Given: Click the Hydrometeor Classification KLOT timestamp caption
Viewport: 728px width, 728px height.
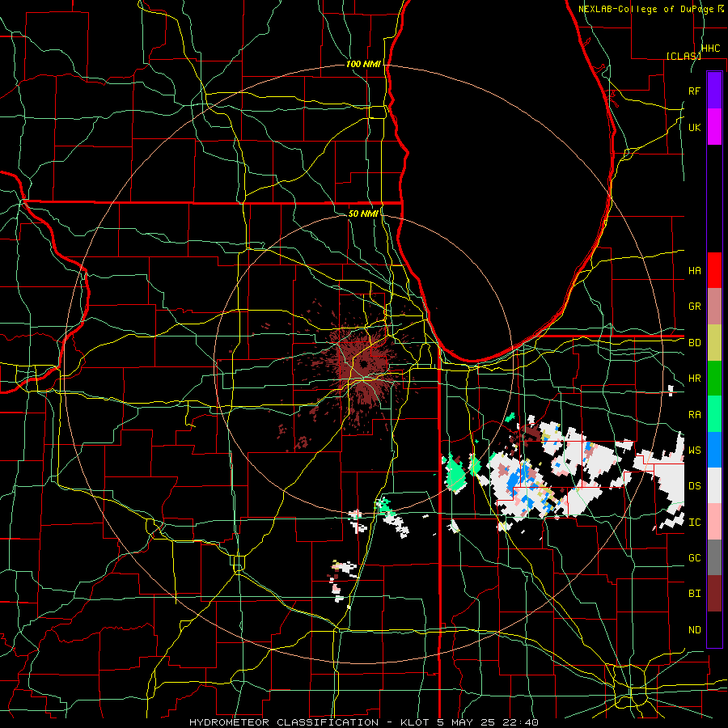Looking at the screenshot, I should click(x=364, y=722).
